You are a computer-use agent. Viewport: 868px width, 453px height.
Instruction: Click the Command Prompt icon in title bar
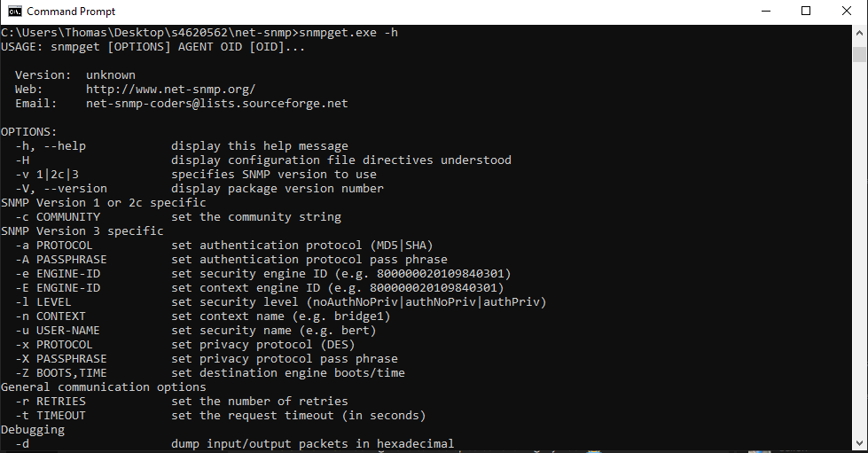coord(14,12)
